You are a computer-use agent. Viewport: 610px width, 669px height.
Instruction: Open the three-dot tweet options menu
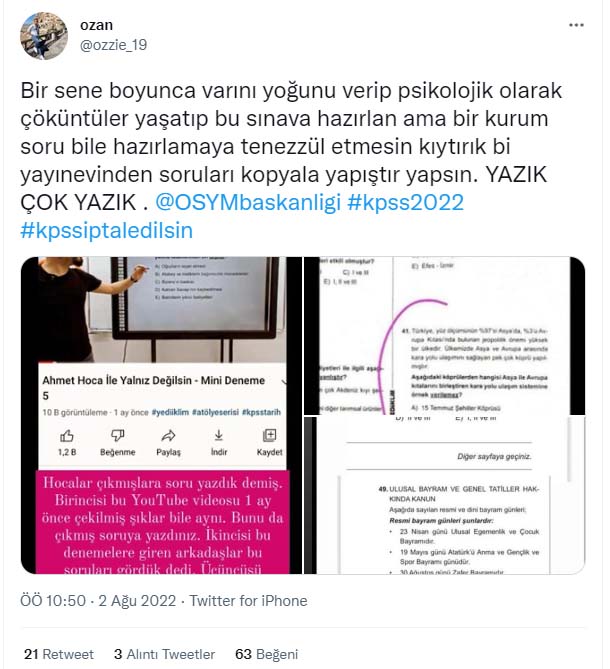point(576,25)
